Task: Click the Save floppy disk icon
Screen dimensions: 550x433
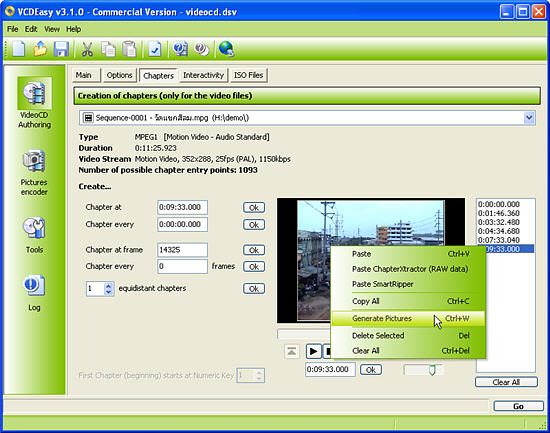Action: (x=61, y=49)
